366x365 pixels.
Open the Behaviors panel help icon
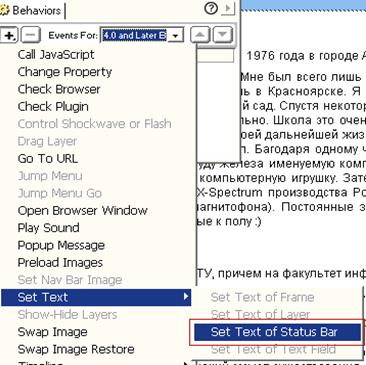point(210,9)
